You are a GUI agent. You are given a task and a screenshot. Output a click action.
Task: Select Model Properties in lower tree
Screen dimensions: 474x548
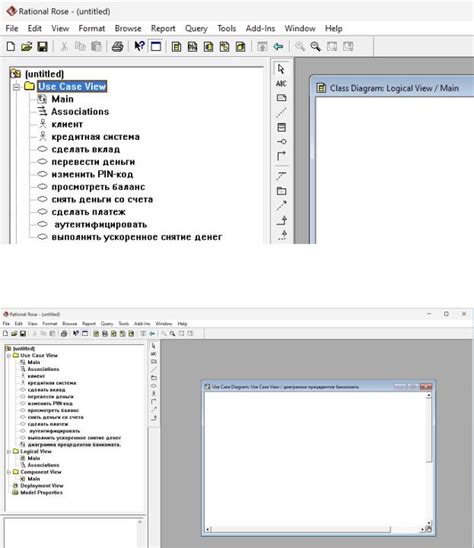(x=41, y=493)
